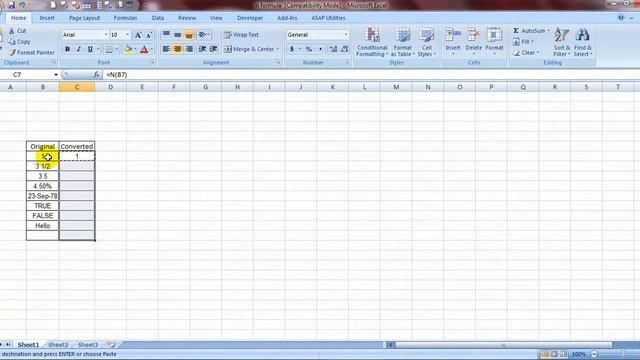Open the font color dropdown arrow
The height and width of the screenshot is (360, 640).
click(151, 49)
